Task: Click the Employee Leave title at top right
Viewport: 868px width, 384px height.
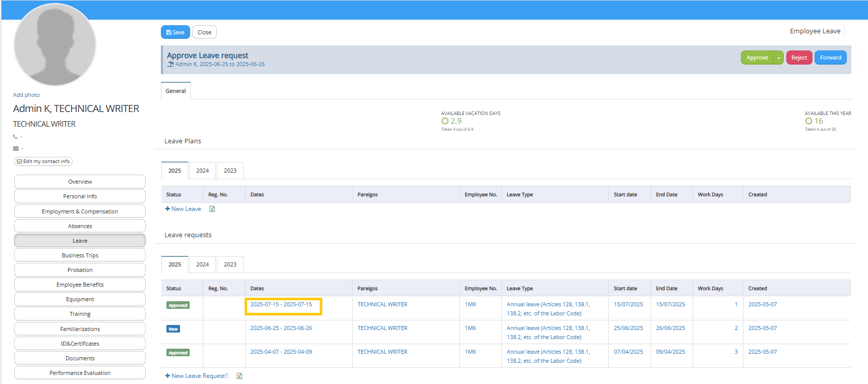Action: (x=815, y=31)
